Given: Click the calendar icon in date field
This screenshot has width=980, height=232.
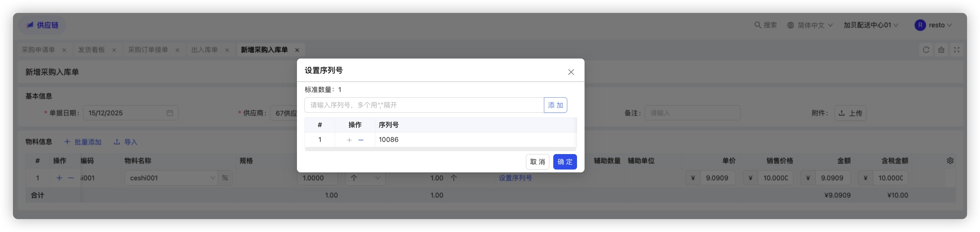Looking at the screenshot, I should [x=170, y=113].
